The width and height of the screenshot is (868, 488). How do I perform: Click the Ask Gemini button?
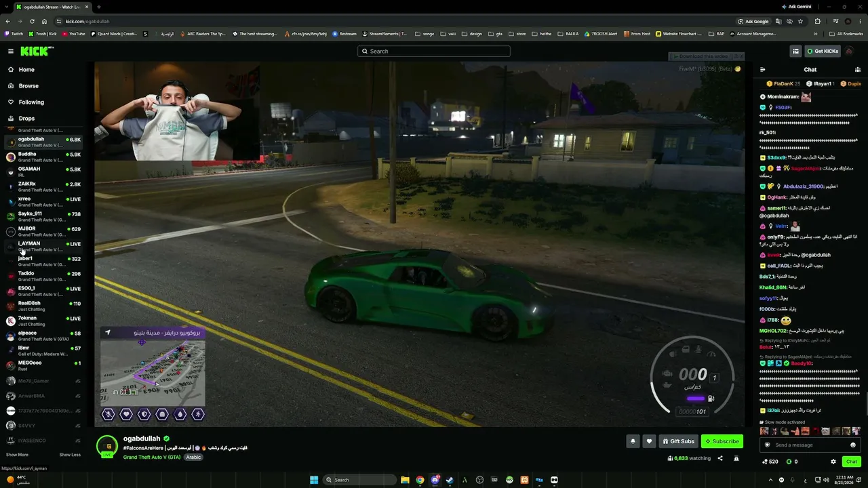[x=796, y=7]
